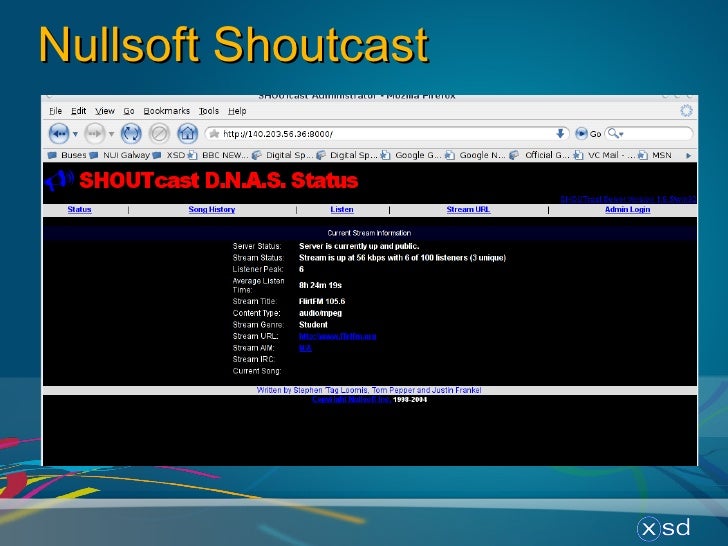The height and width of the screenshot is (546, 728).
Task: Open the Google N... bookmark
Action: pos(475,155)
